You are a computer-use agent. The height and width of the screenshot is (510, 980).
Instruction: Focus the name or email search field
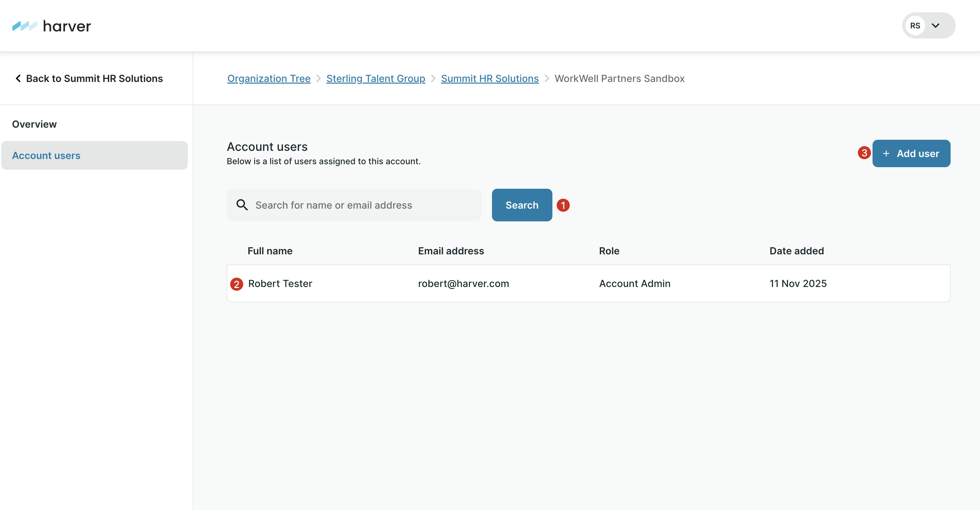click(361, 205)
